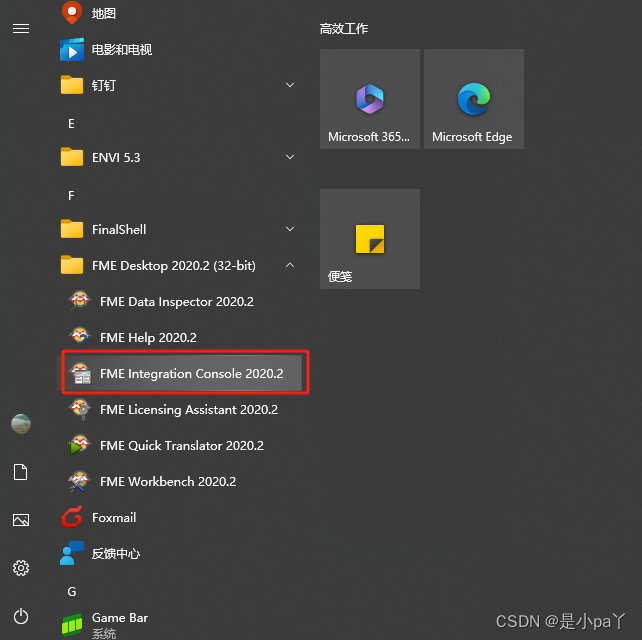Click the '电影和电视' label
This screenshot has width=642, height=640.
point(122,50)
